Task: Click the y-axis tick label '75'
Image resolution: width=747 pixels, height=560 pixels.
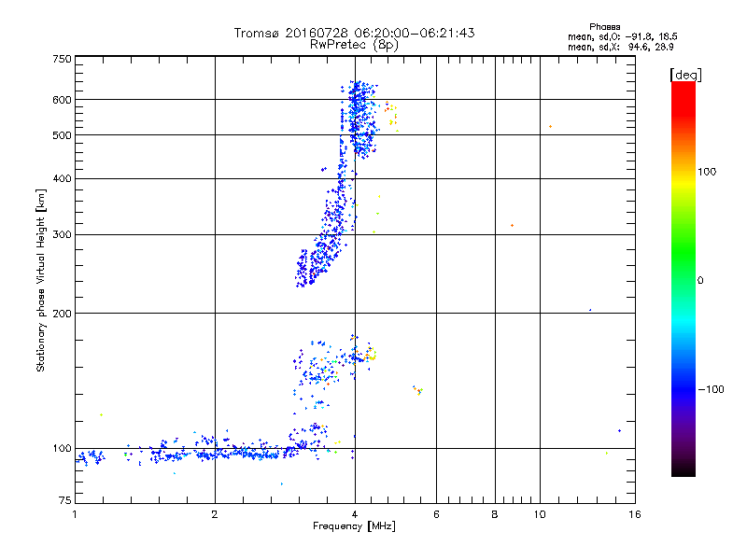Action: pyautogui.click(x=65, y=500)
